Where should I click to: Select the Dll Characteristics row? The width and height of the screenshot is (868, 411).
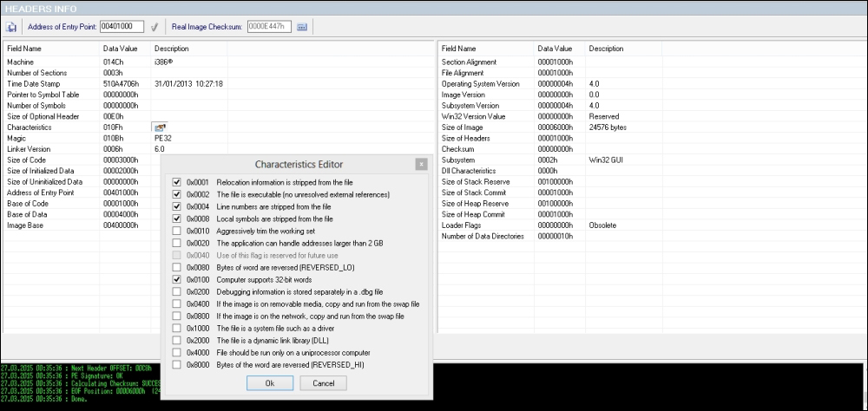[x=651, y=171]
